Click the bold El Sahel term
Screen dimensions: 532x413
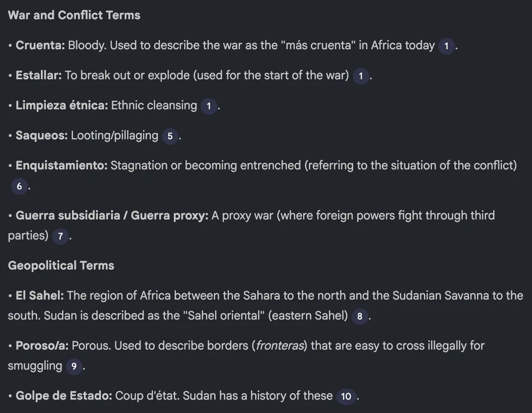[x=40, y=295]
